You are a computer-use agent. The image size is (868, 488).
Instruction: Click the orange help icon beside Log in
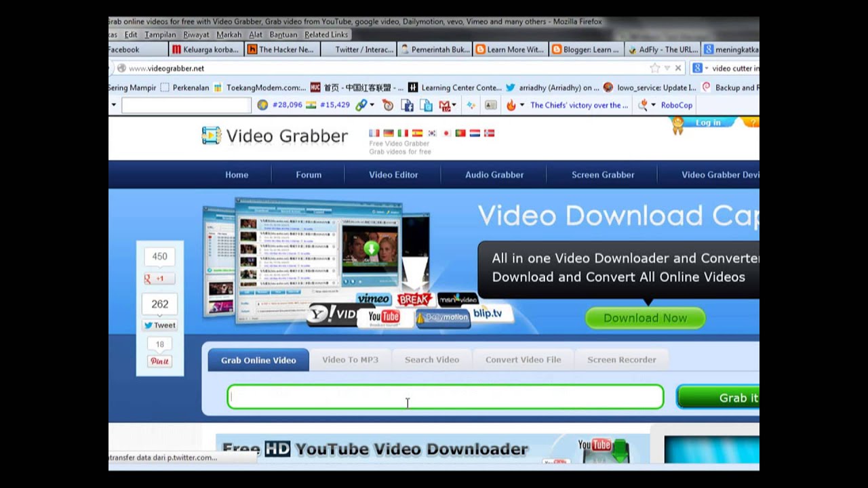coord(751,122)
